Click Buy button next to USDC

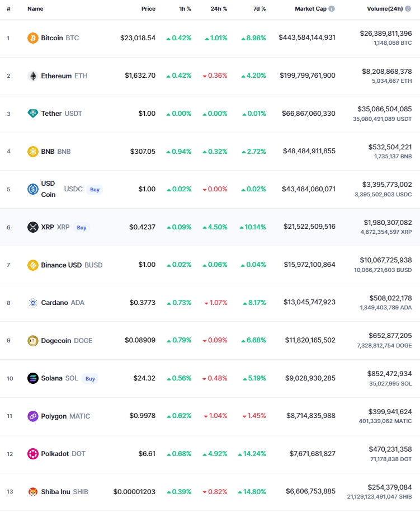tap(95, 189)
